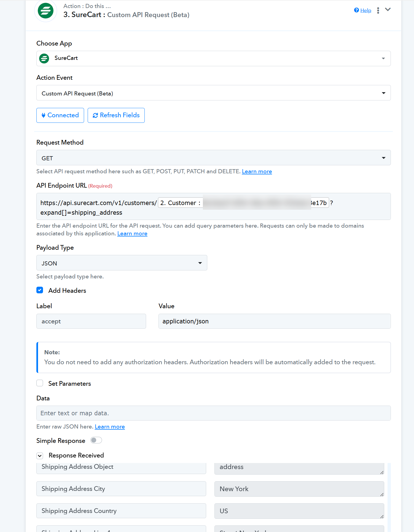Collapse the Response Received section
The width and height of the screenshot is (414, 532).
[40, 456]
